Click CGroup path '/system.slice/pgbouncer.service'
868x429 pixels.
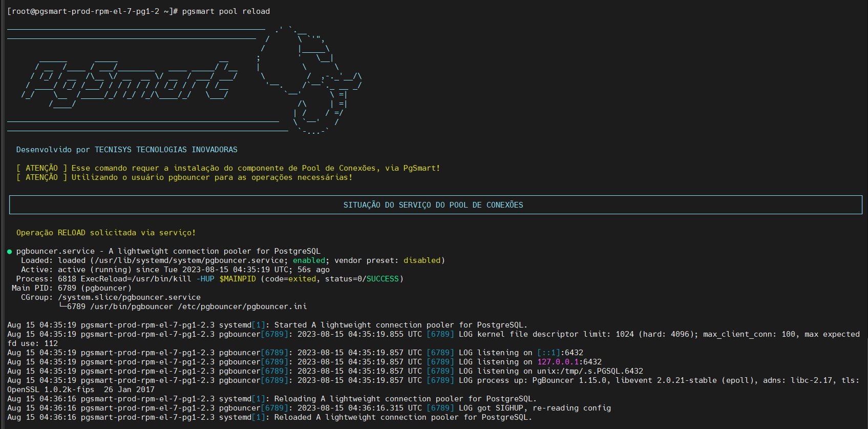click(129, 297)
